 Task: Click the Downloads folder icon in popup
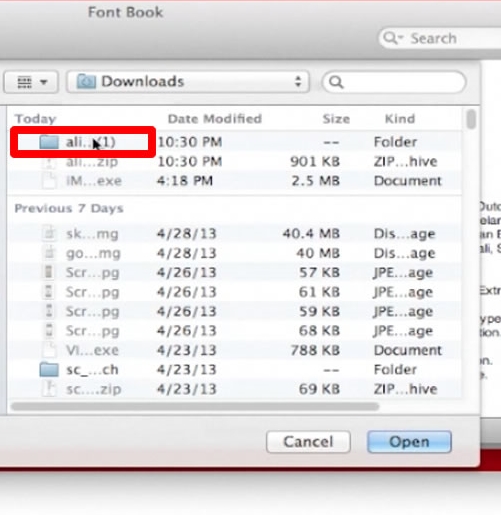(x=86, y=81)
